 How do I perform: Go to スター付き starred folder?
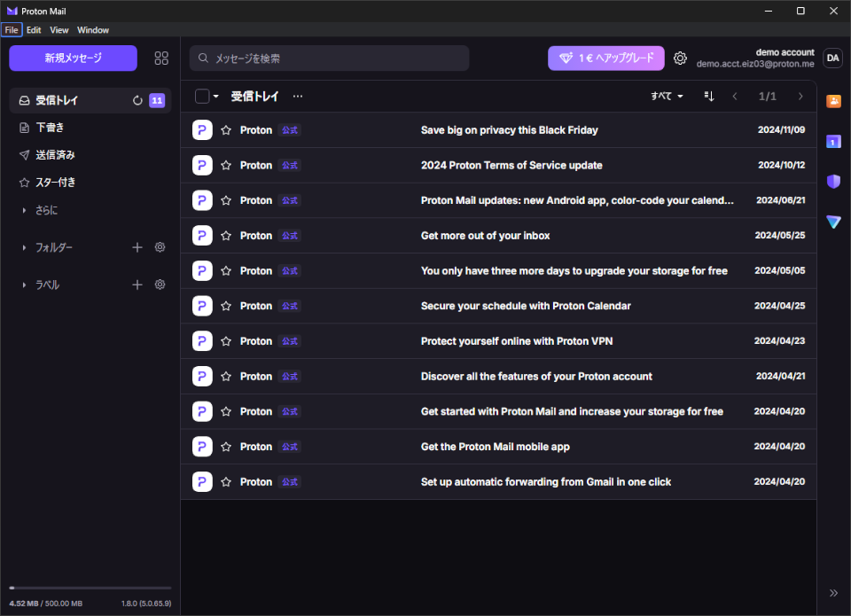tap(90, 183)
